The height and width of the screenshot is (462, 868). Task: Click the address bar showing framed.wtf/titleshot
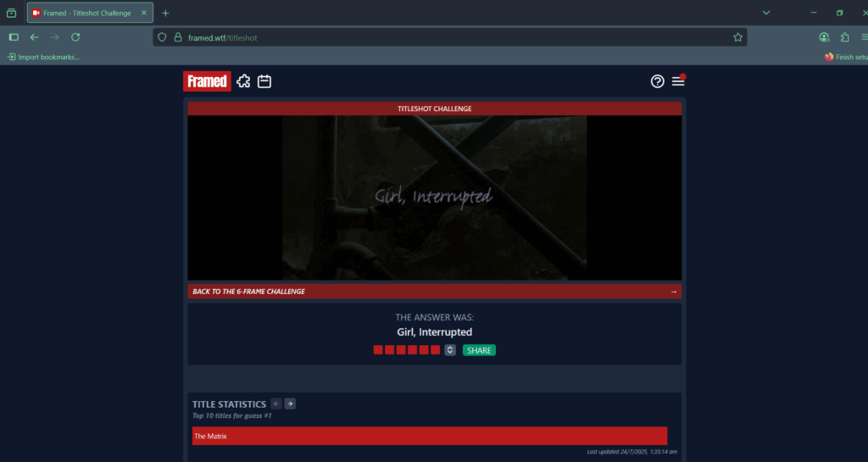(x=449, y=37)
